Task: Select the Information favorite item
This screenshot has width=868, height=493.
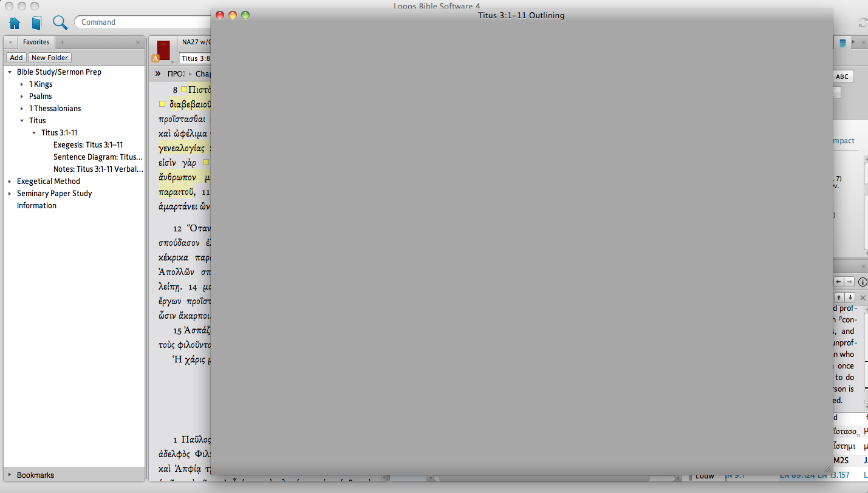Action: (x=36, y=205)
